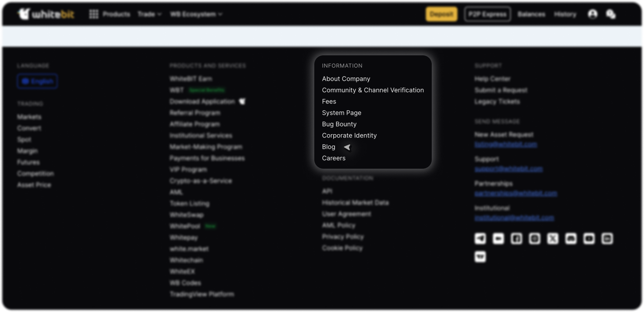Viewport: 644px width, 312px height.
Task: Open History in the header
Action: pyautogui.click(x=565, y=14)
